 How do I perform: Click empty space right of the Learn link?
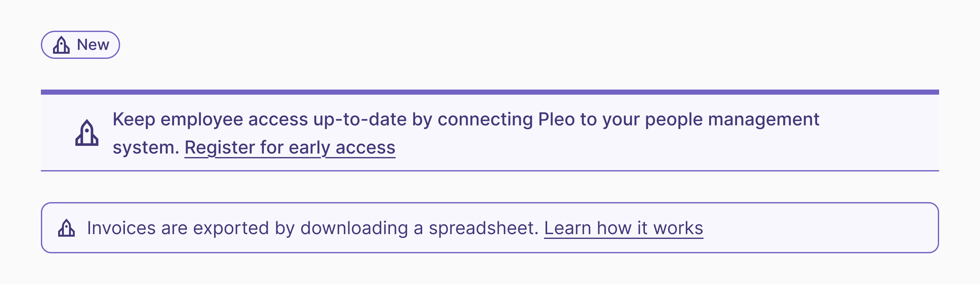[818, 228]
